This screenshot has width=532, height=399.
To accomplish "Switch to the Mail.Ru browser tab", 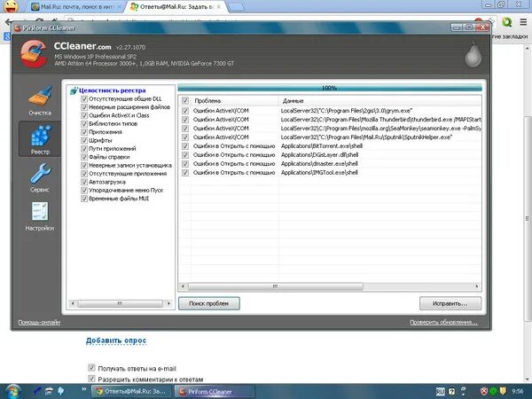I will coord(75,7).
